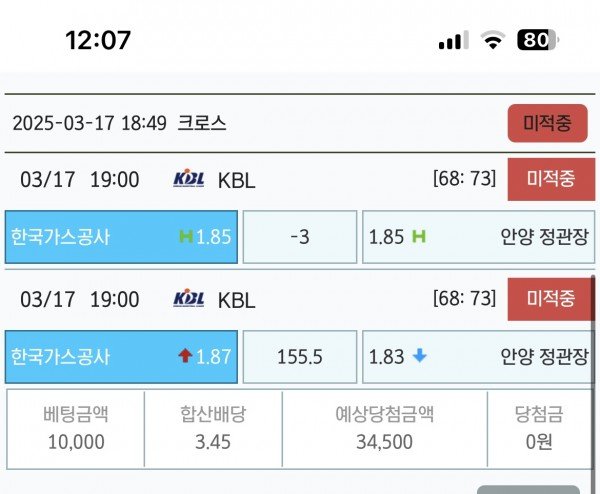Click the 미적중 badge on first KBL match
This screenshot has height=494, width=600.
(551, 179)
